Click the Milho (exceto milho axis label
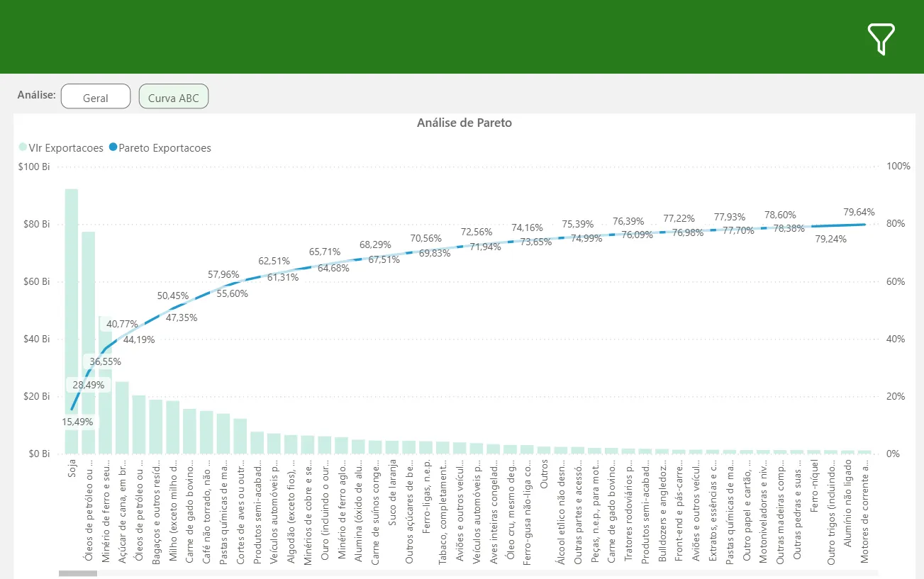 click(x=172, y=512)
